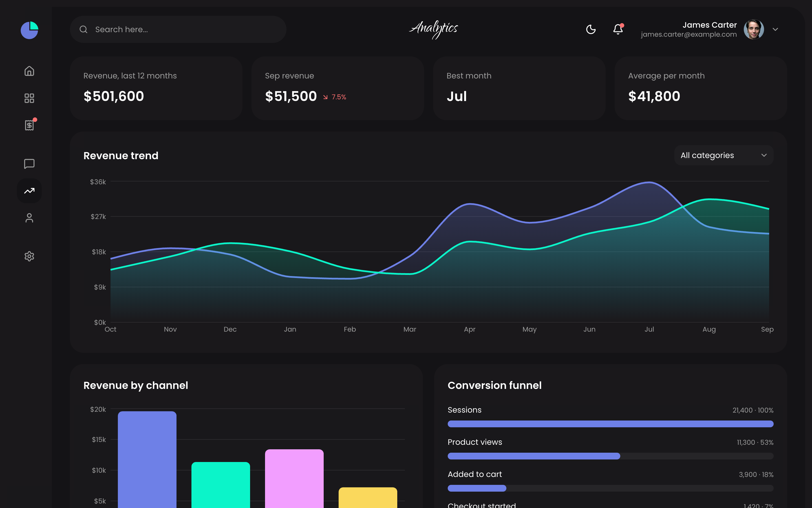Click the Revenue by channel heading
Image resolution: width=812 pixels, height=508 pixels.
136,385
